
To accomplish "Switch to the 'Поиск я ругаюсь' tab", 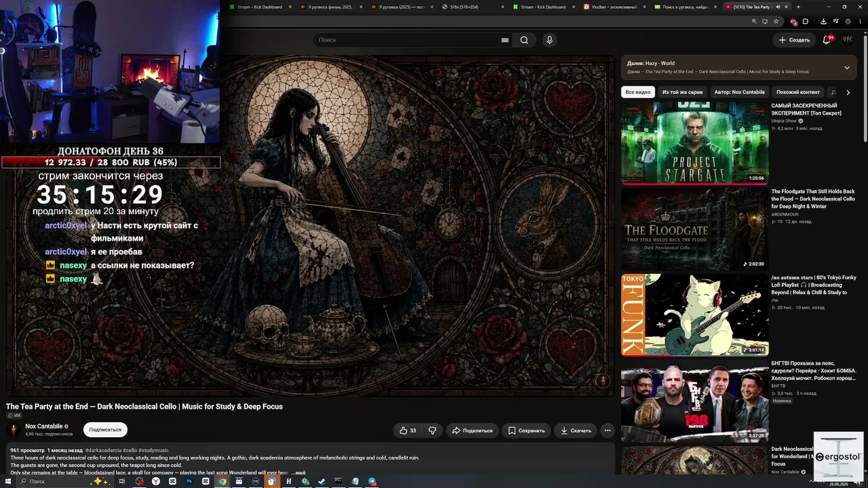I will (685, 7).
